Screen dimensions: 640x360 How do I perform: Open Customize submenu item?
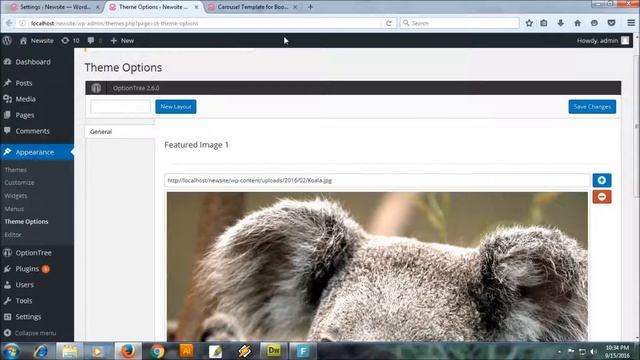pyautogui.click(x=19, y=183)
